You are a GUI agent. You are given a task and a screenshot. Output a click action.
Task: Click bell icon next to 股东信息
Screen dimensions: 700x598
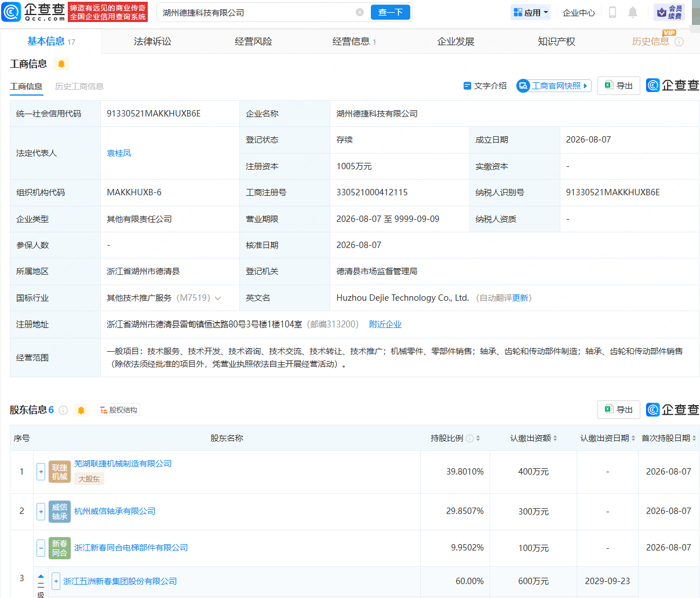click(81, 410)
